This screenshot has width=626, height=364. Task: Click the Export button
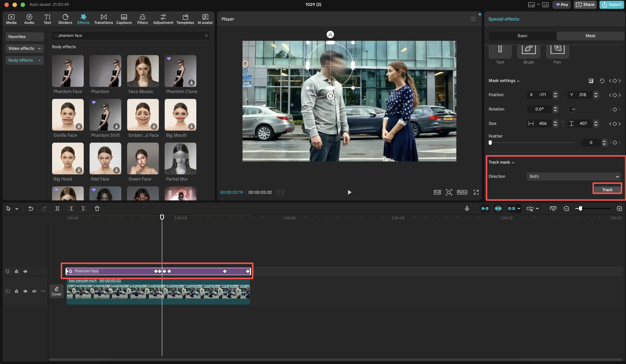tap(612, 4)
